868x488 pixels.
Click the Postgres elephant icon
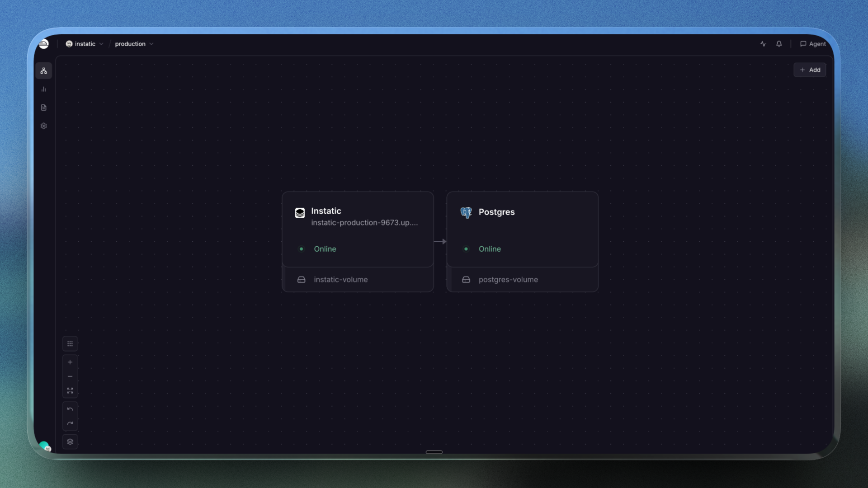tap(466, 212)
